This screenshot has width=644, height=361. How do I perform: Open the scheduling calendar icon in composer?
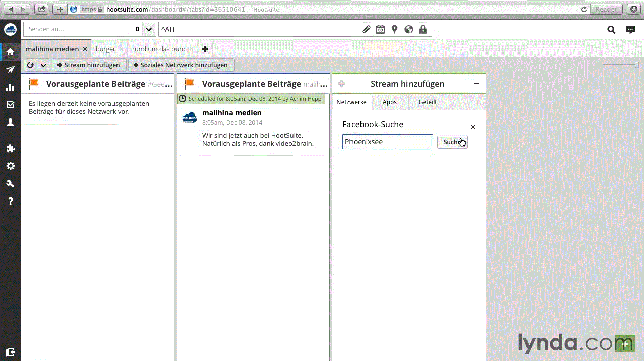(380, 30)
